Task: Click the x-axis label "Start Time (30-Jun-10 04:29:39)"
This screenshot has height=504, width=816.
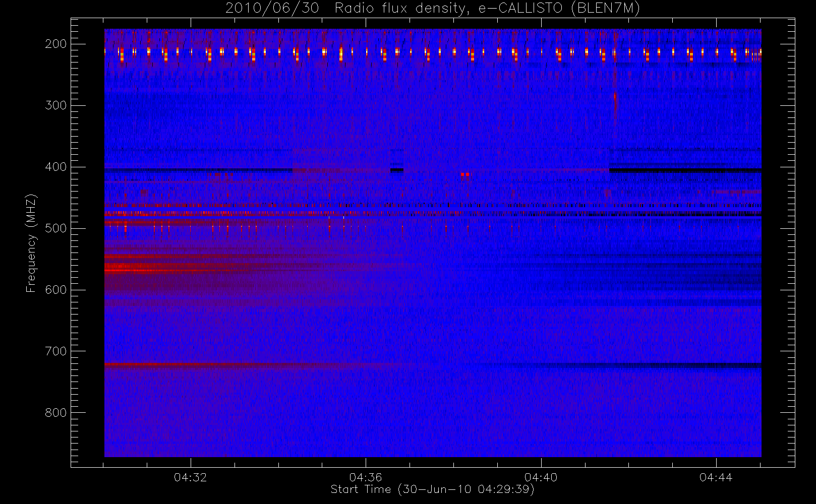Action: click(432, 489)
